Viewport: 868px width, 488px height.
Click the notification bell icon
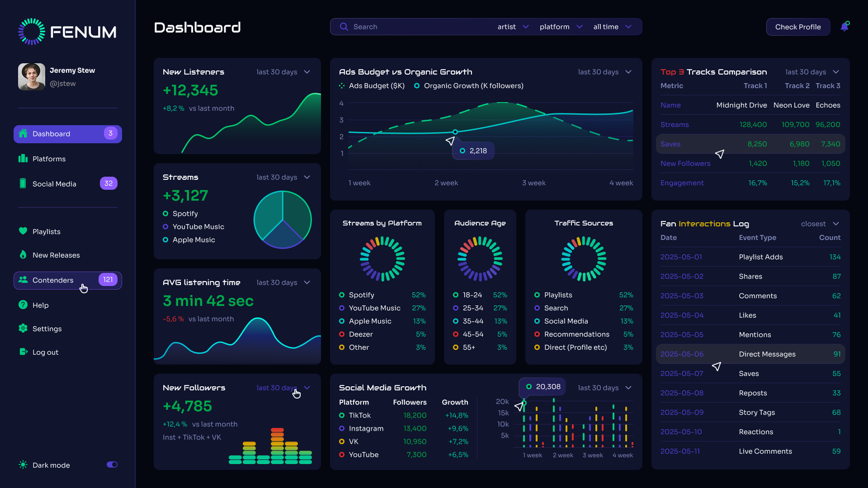pyautogui.click(x=844, y=27)
